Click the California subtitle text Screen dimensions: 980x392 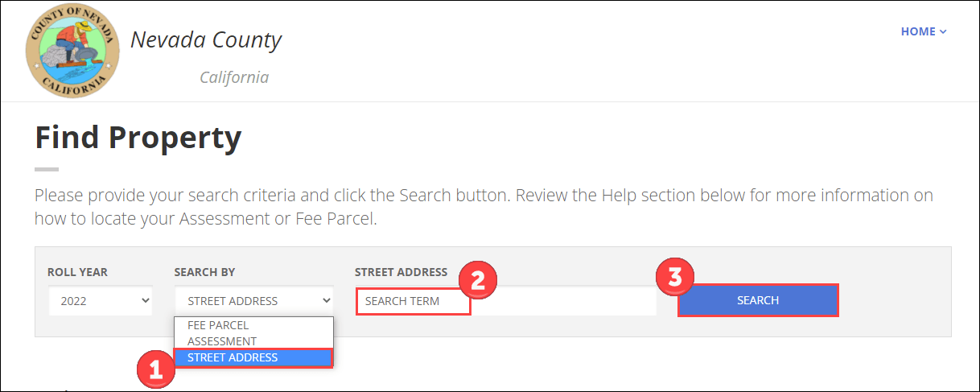pos(234,77)
